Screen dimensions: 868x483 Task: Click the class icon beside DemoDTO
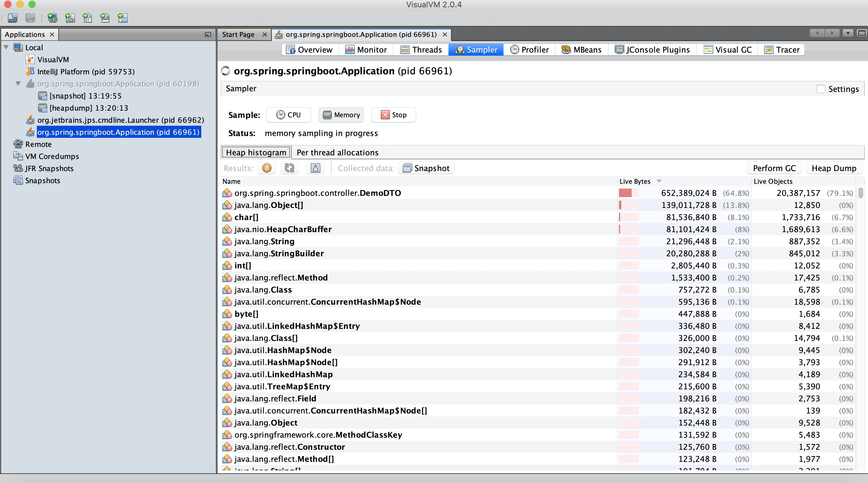(x=227, y=193)
